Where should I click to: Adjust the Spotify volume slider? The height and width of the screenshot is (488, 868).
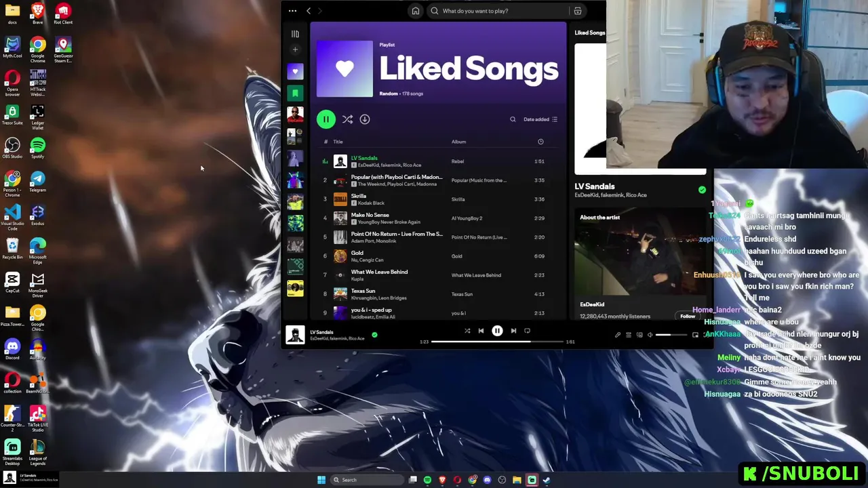[672, 335]
